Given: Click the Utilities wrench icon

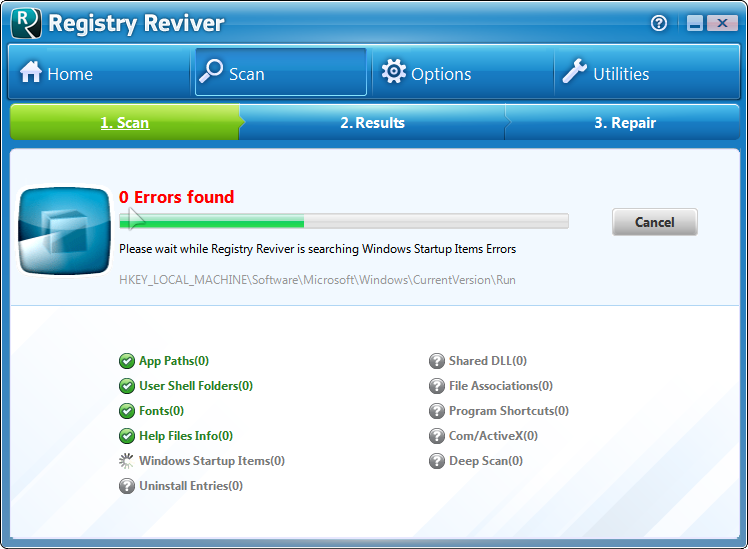Looking at the screenshot, I should (x=575, y=72).
